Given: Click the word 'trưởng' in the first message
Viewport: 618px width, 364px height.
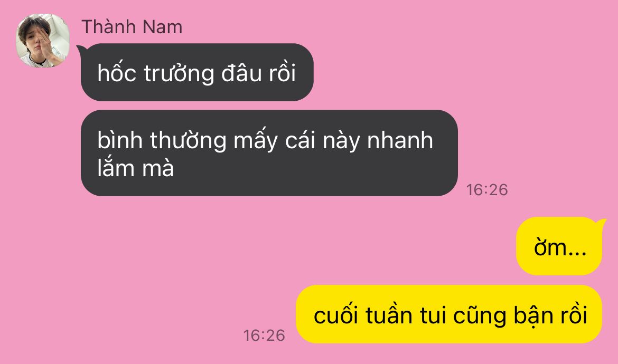Looking at the screenshot, I should [179, 73].
